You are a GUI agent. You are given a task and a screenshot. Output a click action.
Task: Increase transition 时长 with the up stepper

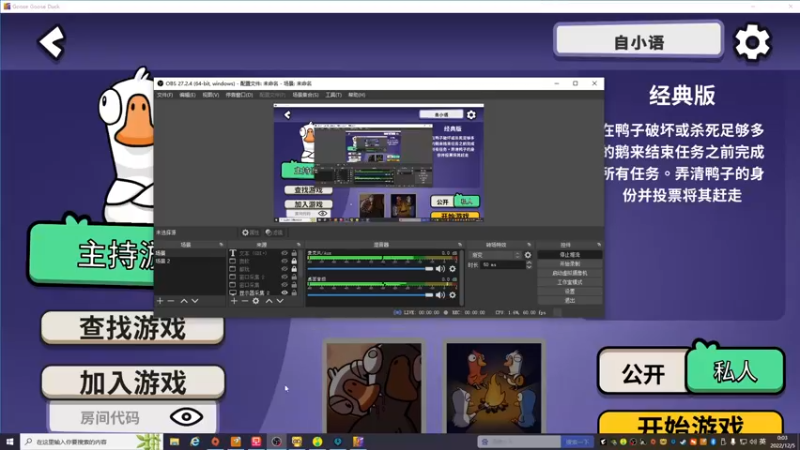tap(529, 262)
